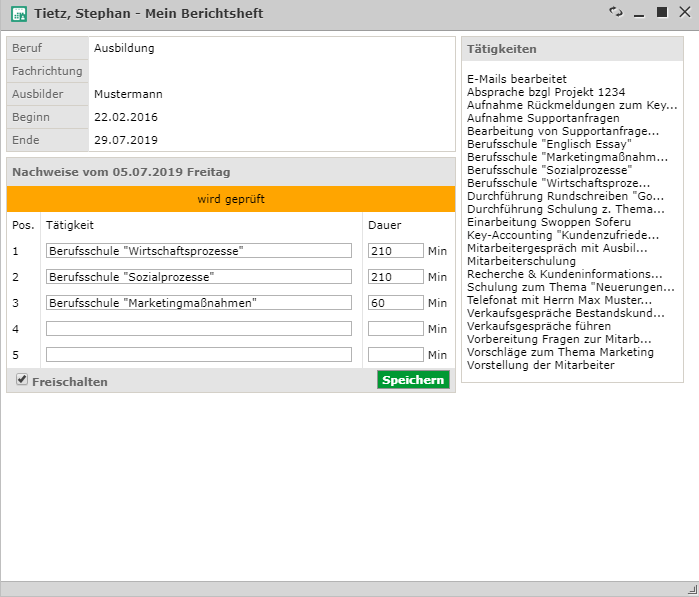This screenshot has width=699, height=597.
Task: Maximize the Berichtsheft window
Action: pyautogui.click(x=662, y=12)
